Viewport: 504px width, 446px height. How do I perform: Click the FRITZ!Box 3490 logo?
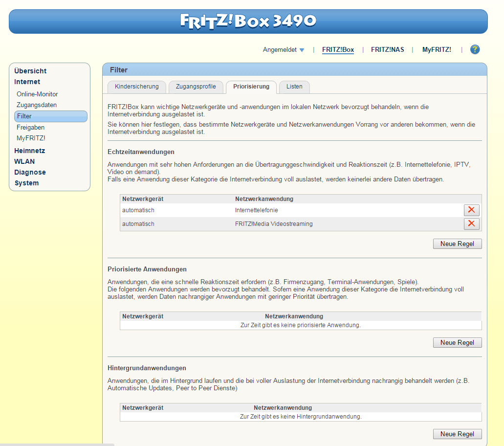248,21
